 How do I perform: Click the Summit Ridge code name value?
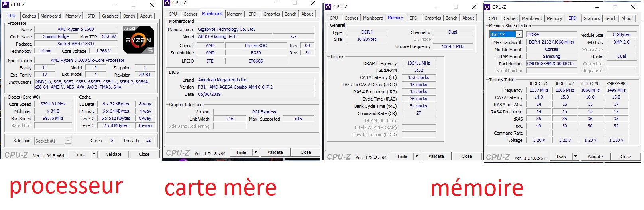[56, 36]
